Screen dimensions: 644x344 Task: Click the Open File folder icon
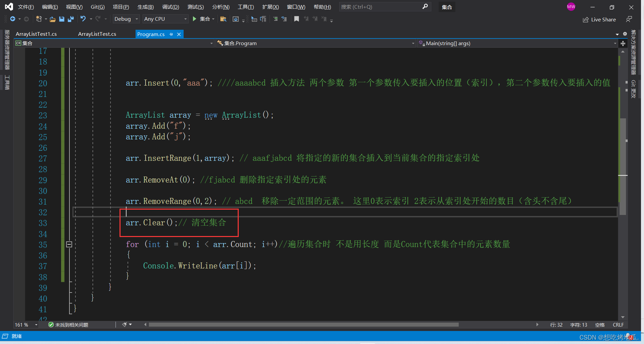(x=52, y=19)
